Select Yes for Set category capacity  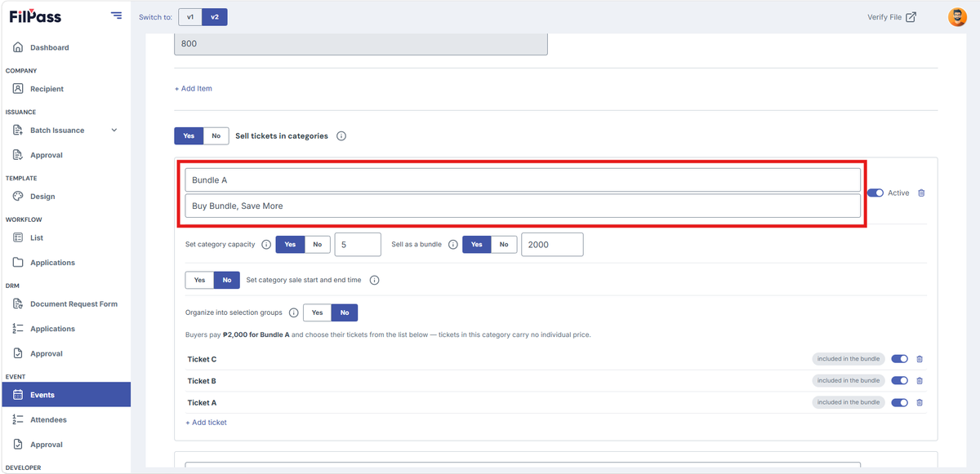pyautogui.click(x=290, y=244)
